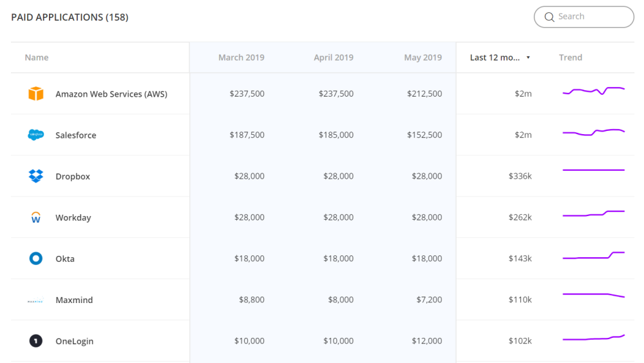This screenshot has height=363, width=644.
Task: Sort table by Name column header
Action: coord(37,57)
